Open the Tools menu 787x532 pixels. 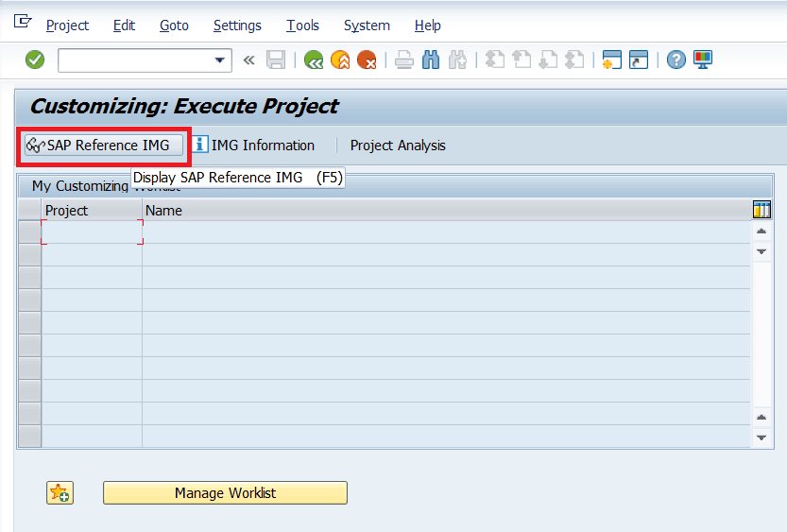(302, 26)
